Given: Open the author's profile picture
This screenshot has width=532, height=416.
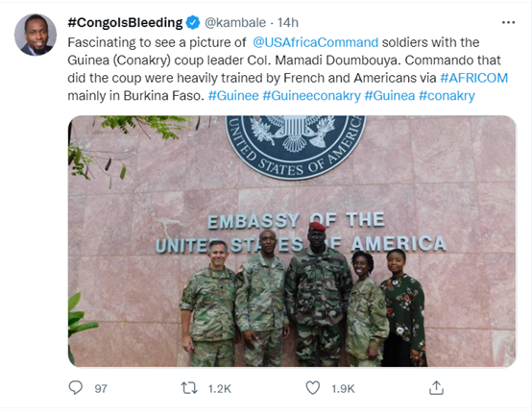Looking at the screenshot, I should point(36,35).
